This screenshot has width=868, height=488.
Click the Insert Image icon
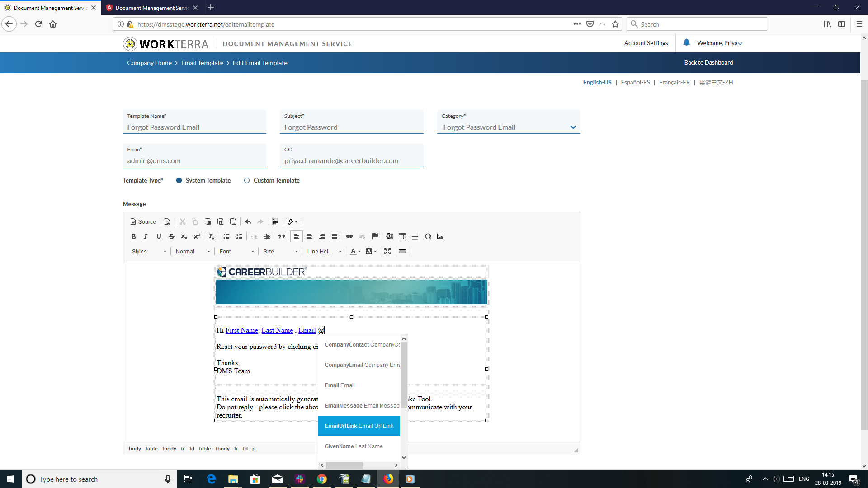440,236
